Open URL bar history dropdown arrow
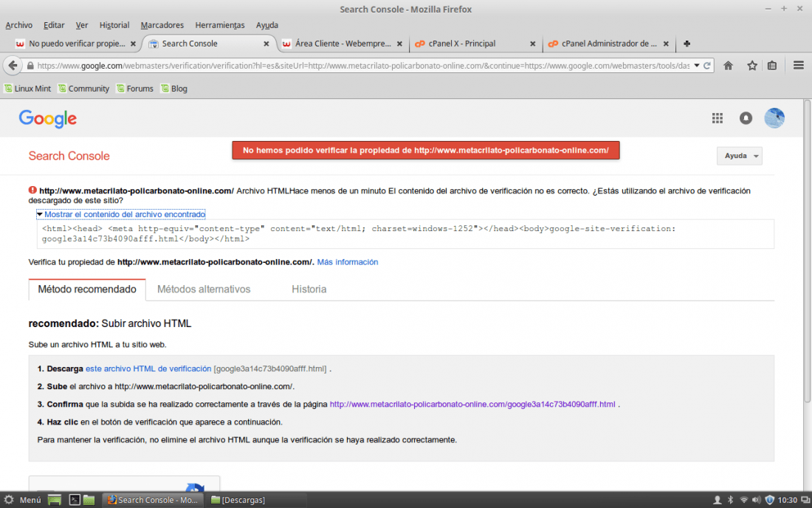This screenshot has width=812, height=508. point(697,66)
